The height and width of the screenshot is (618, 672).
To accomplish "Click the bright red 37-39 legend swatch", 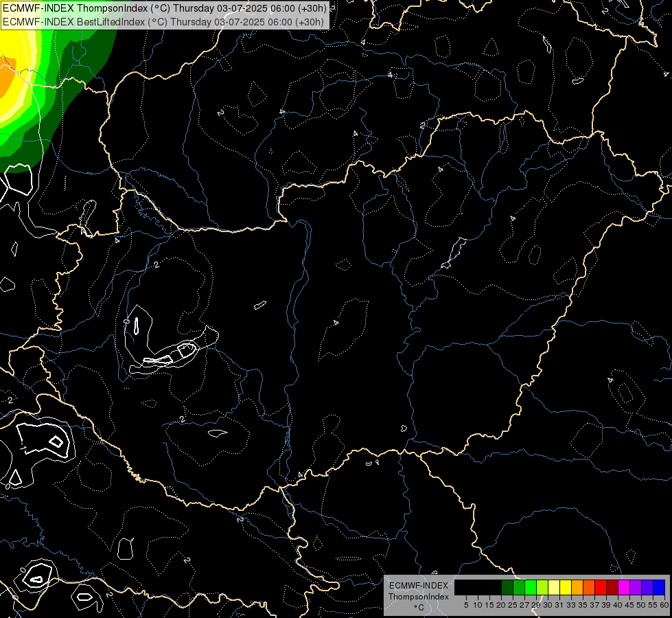I will point(601,587).
